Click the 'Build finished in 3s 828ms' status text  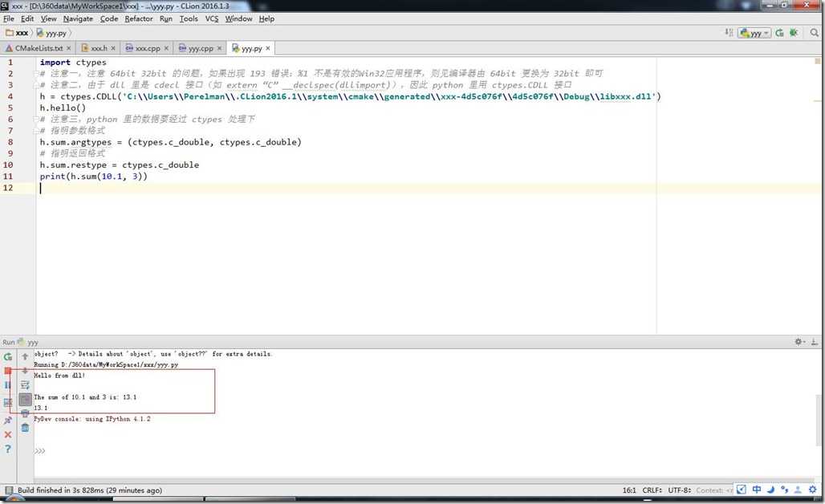(89, 490)
